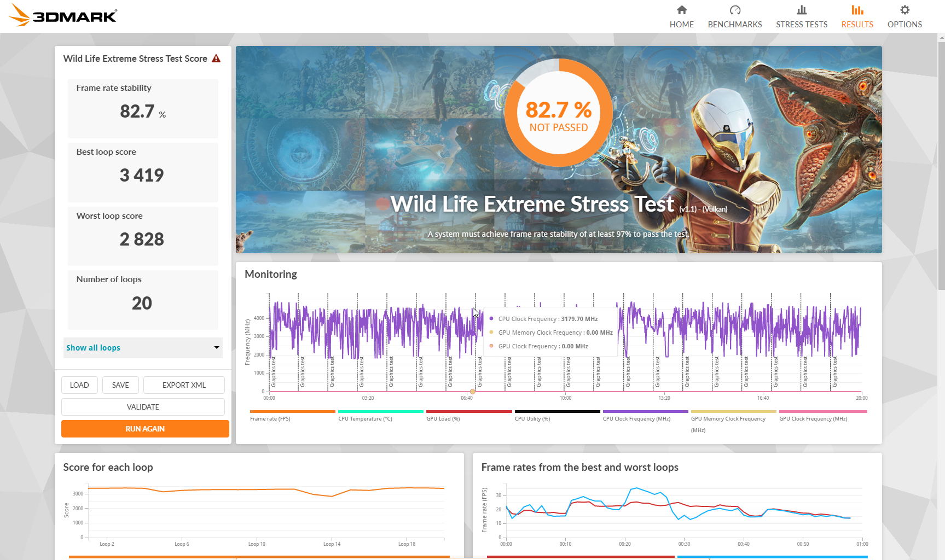The height and width of the screenshot is (560, 945).
Task: Go to STRESS TESTS tab label
Action: [x=802, y=25]
